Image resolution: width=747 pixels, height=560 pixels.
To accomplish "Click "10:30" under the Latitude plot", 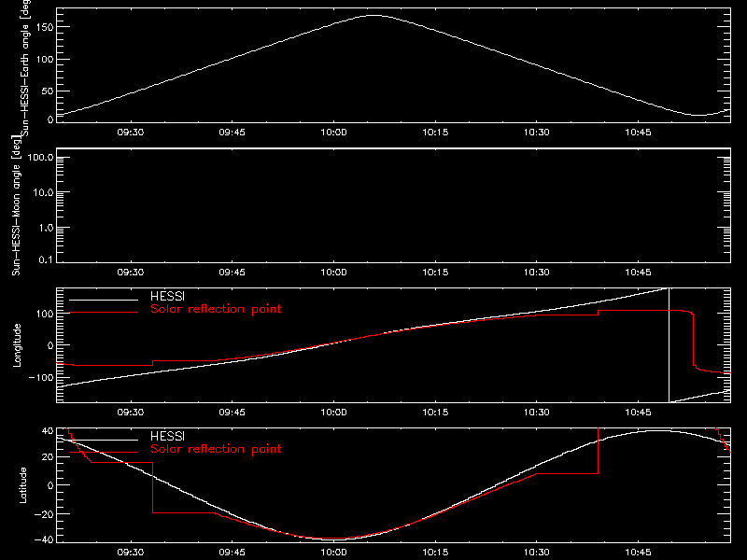I will click(536, 552).
